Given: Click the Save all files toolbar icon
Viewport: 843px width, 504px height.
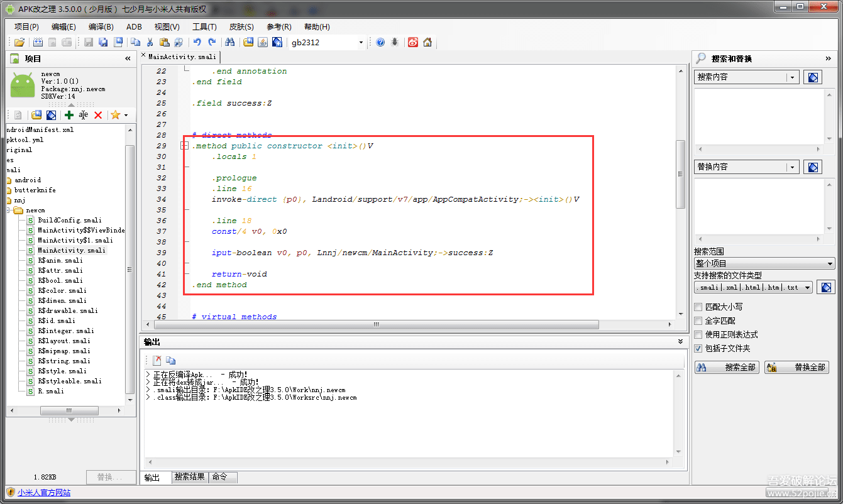Looking at the screenshot, I should (x=103, y=42).
